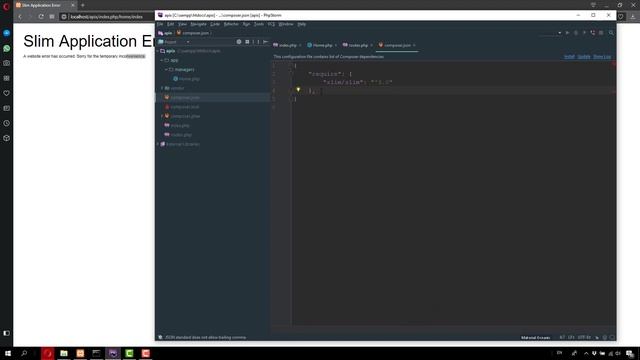The height and width of the screenshot is (360, 640).
Task: Click the Windows Start button
Action: (8, 353)
